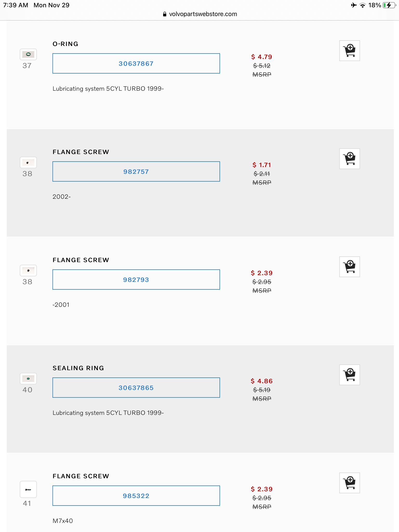The image size is (399, 532).
Task: Add O-Ring 30637867 to cart
Action: [349, 51]
